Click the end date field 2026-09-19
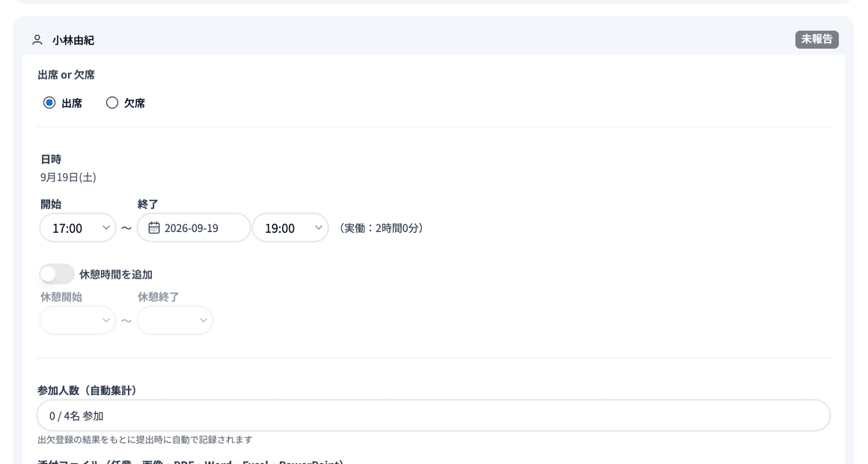 [194, 228]
